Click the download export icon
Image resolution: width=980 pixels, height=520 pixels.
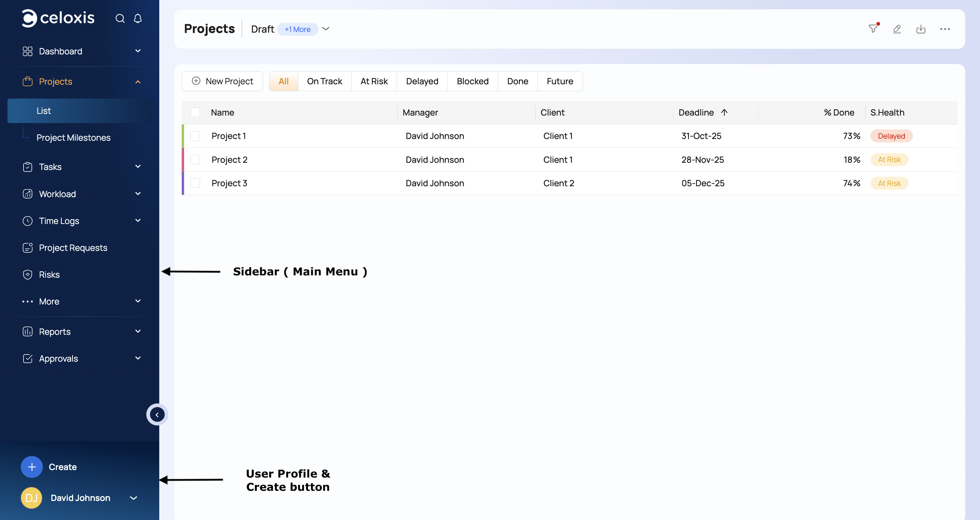pyautogui.click(x=921, y=29)
